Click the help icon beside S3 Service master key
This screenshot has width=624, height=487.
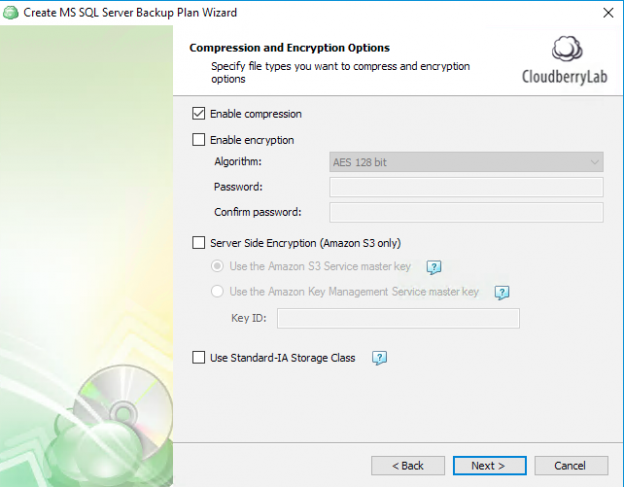click(x=434, y=267)
